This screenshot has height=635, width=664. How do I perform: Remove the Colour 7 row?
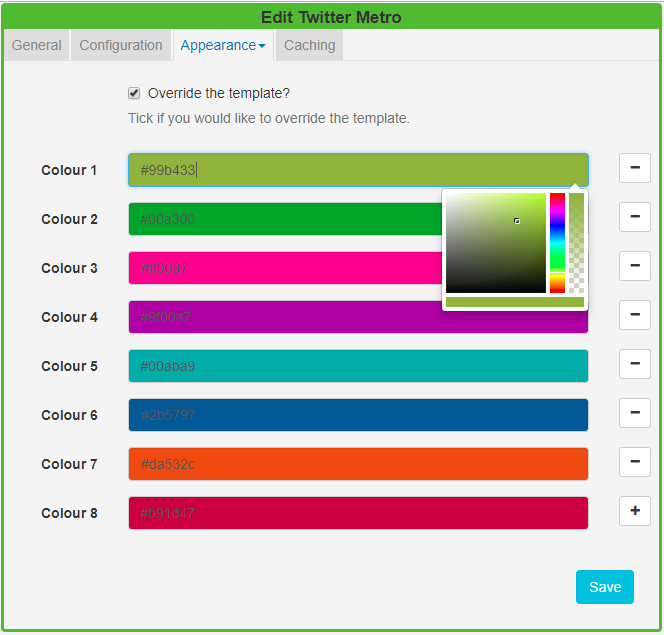pyautogui.click(x=634, y=462)
